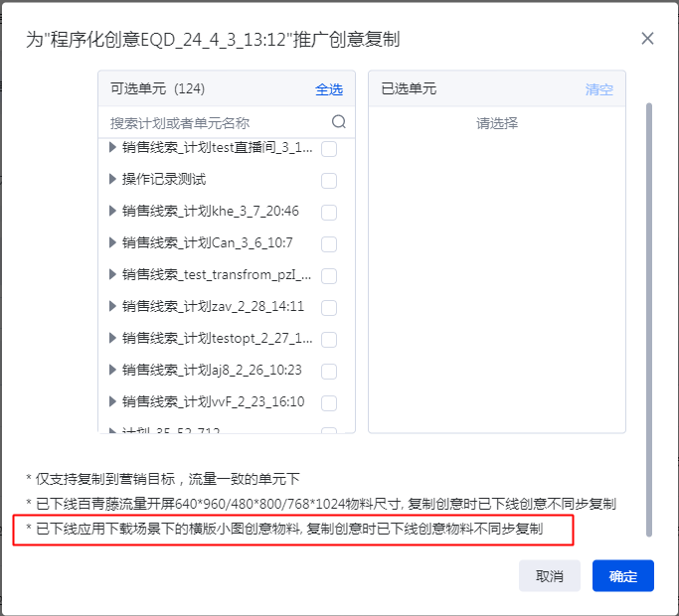Expand 销售线索_计划zav_2_28_14:11 arrow
Viewport: 679px width, 616px height.
coord(112,306)
